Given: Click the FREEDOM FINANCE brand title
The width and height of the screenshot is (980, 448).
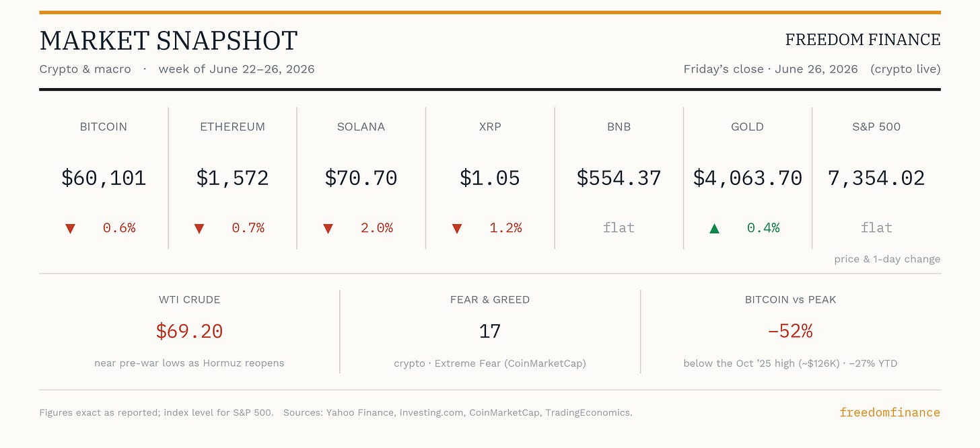Looking at the screenshot, I should point(863,40).
